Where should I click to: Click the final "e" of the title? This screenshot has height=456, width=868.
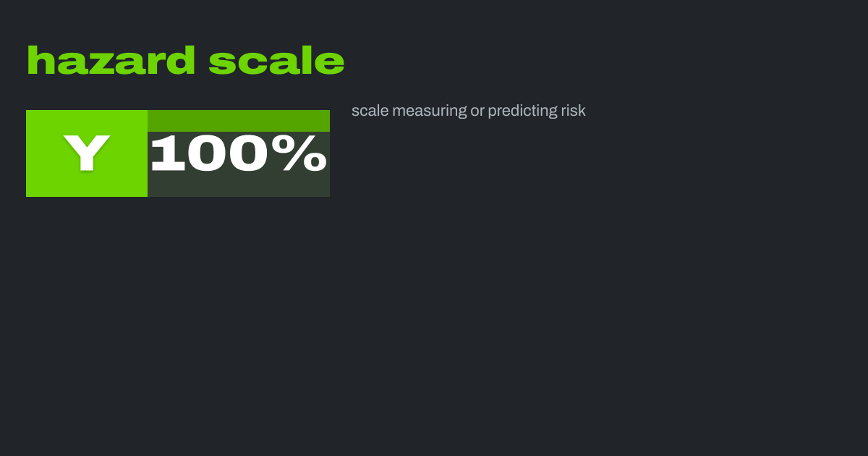pos(331,64)
